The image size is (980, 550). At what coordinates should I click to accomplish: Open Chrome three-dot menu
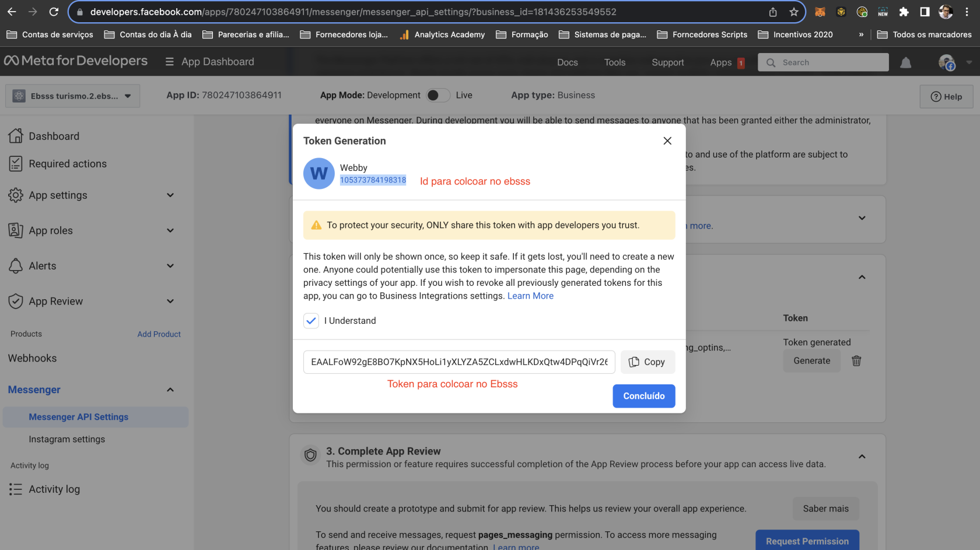(967, 12)
